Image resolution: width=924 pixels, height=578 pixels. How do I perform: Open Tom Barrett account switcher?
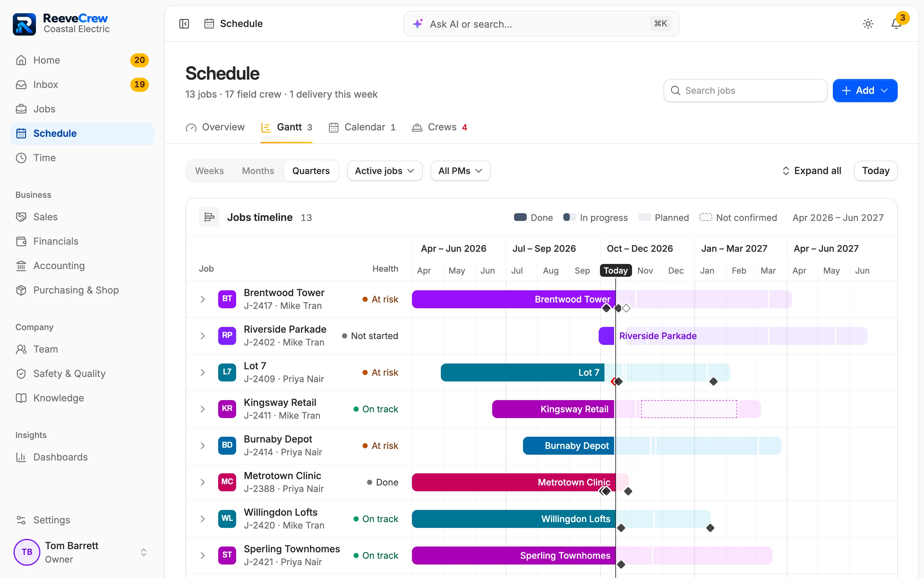coord(82,552)
